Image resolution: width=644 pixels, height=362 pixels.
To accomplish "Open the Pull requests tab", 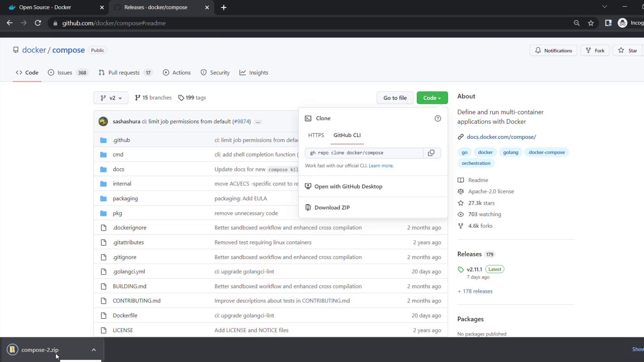I will (124, 73).
